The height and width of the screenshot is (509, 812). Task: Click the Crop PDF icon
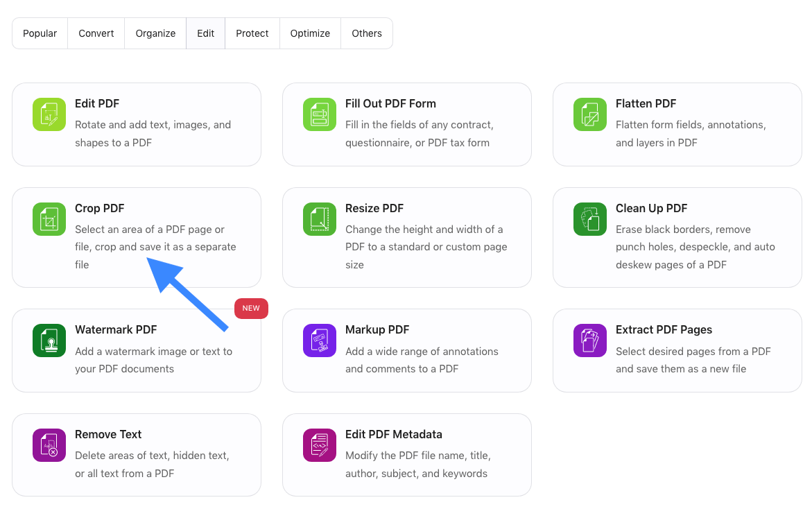click(x=49, y=219)
